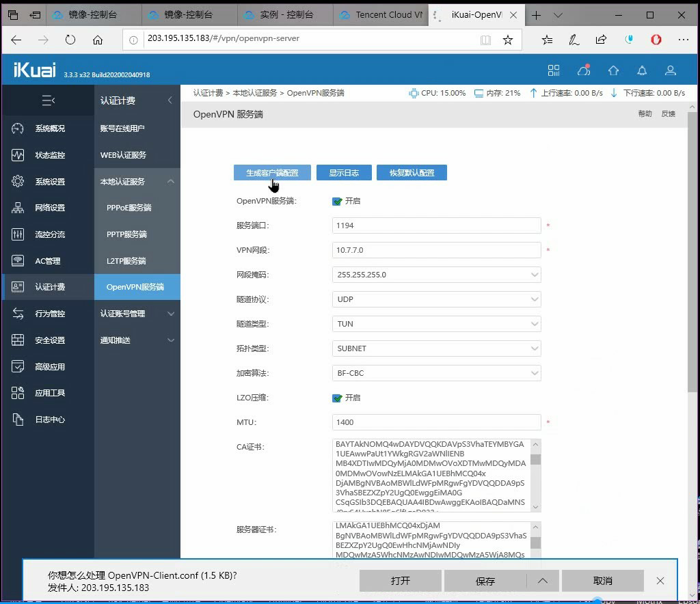Click the headset support icon

point(583,70)
